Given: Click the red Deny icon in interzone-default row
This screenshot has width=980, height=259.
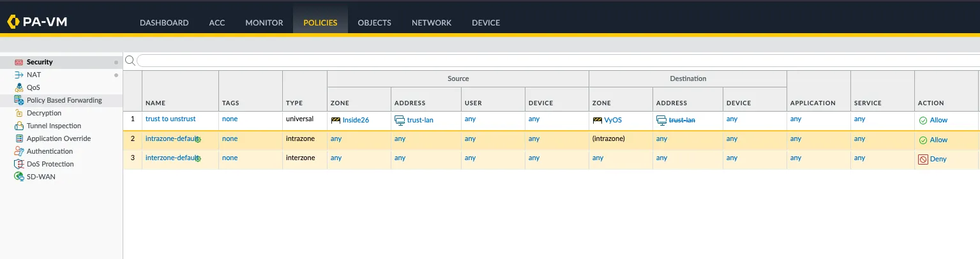Looking at the screenshot, I should pos(923,159).
